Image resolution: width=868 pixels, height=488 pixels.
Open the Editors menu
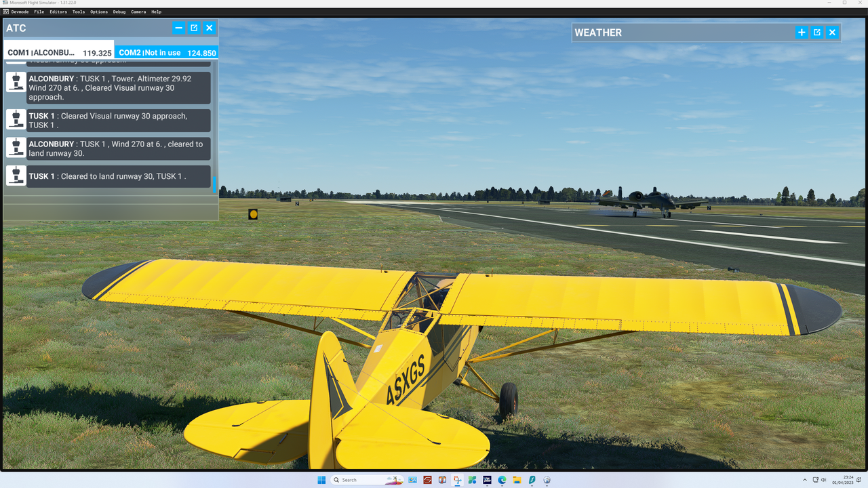pyautogui.click(x=58, y=12)
